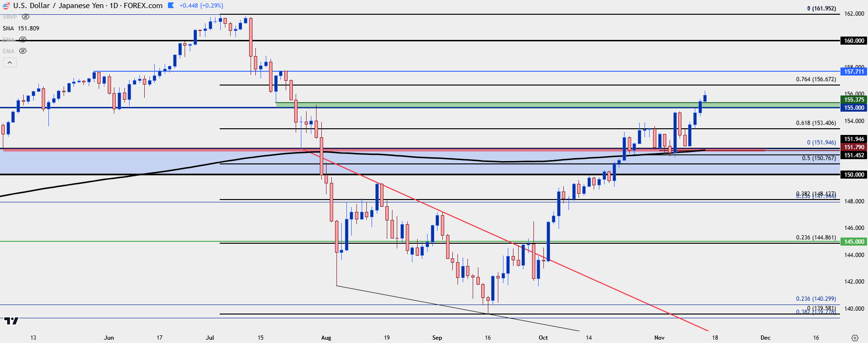Click the 0.618 (153.406) Fibonacci label
Screen dimensions: 868x343
point(816,123)
